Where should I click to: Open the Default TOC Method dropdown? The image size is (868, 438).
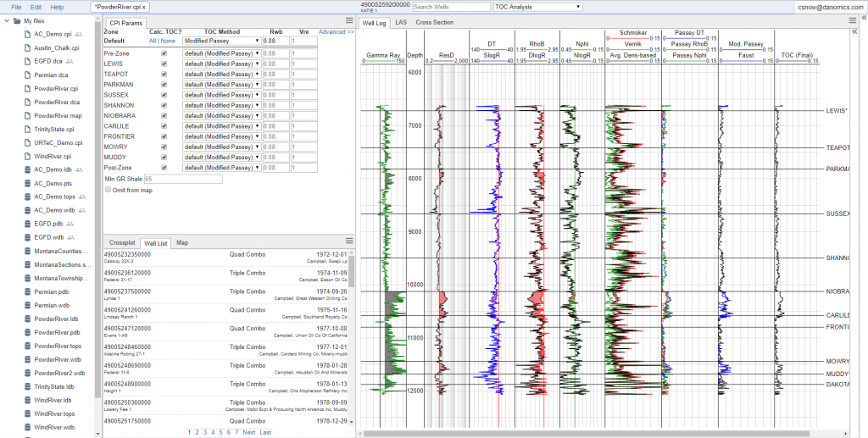click(x=222, y=41)
